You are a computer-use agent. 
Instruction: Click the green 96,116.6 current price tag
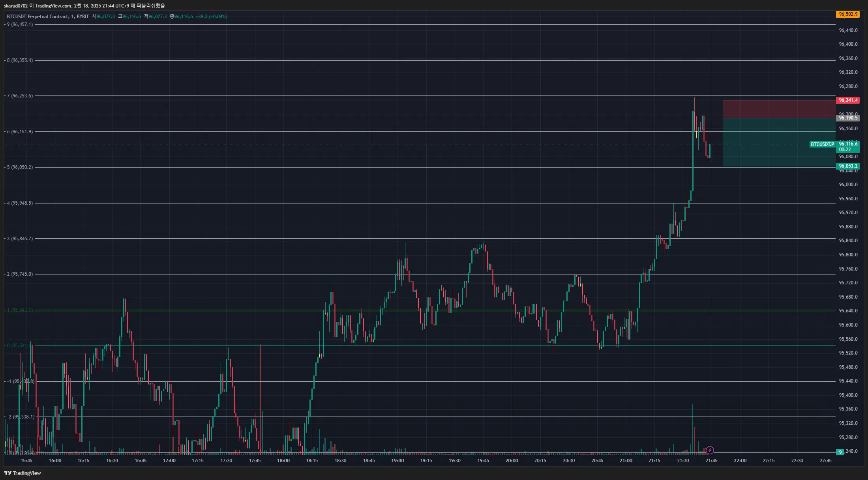pos(848,146)
